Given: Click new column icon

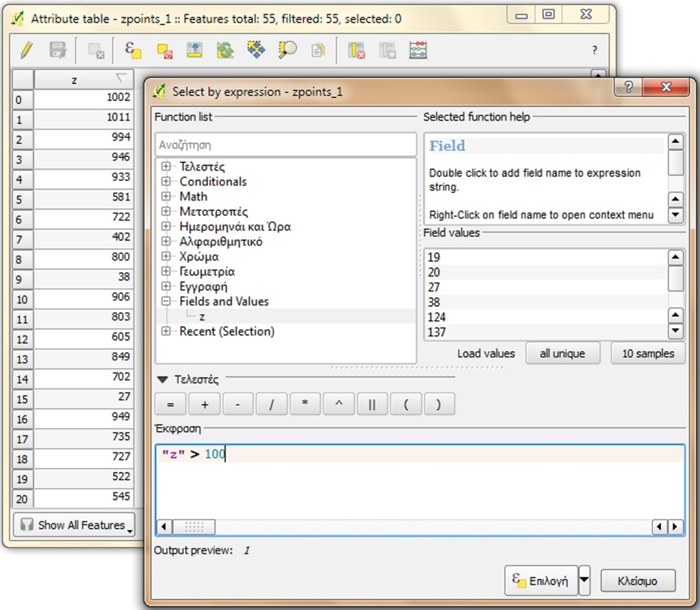Looking at the screenshot, I should pyautogui.click(x=387, y=50).
